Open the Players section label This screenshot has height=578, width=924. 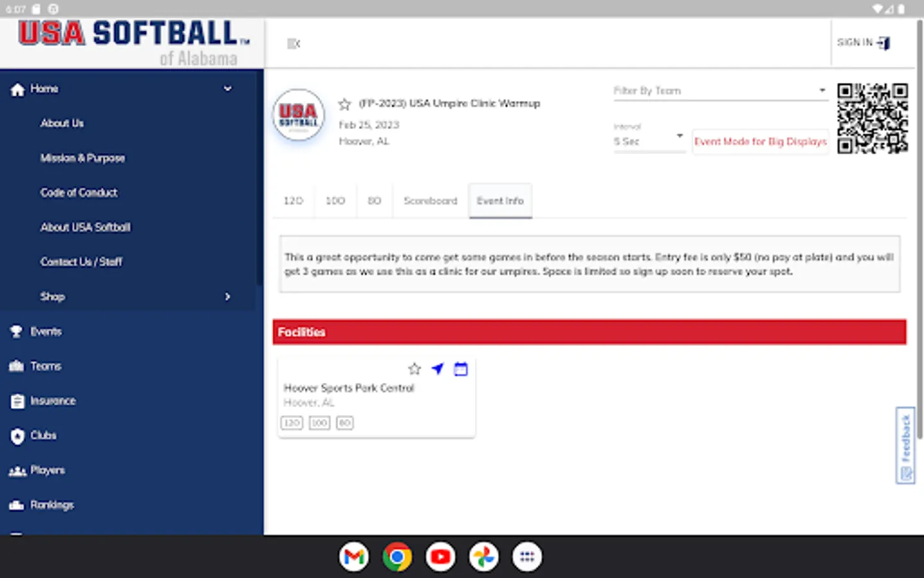point(48,470)
